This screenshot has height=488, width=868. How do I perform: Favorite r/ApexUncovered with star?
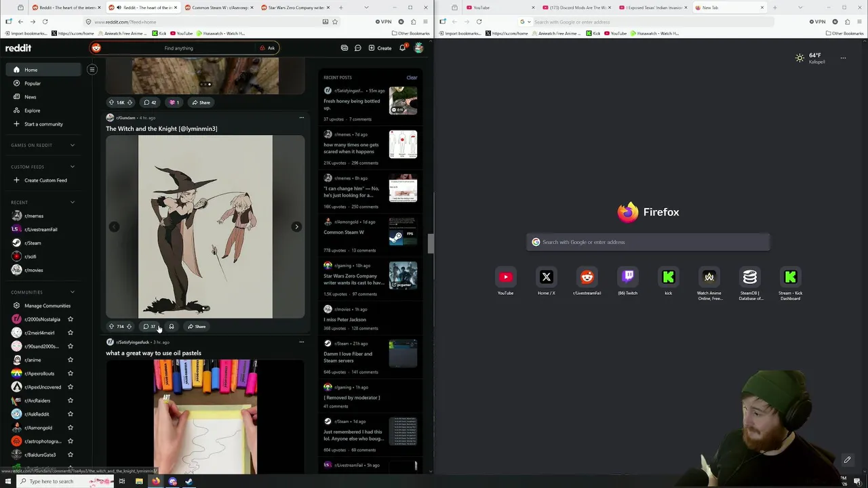[x=70, y=387]
